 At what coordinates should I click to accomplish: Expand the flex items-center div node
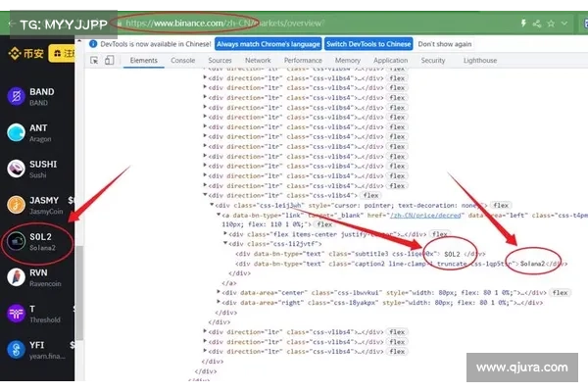(225, 233)
